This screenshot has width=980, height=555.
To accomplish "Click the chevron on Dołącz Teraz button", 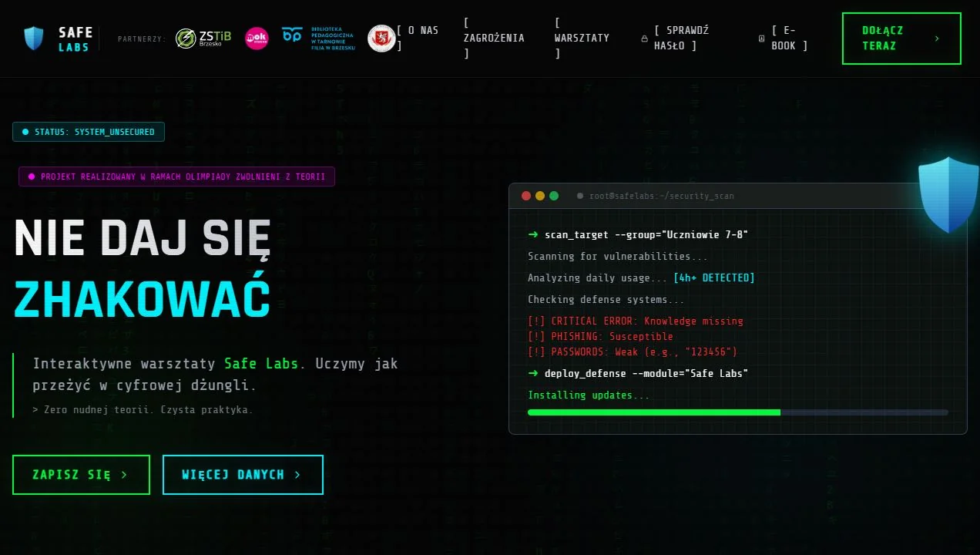I will point(937,39).
